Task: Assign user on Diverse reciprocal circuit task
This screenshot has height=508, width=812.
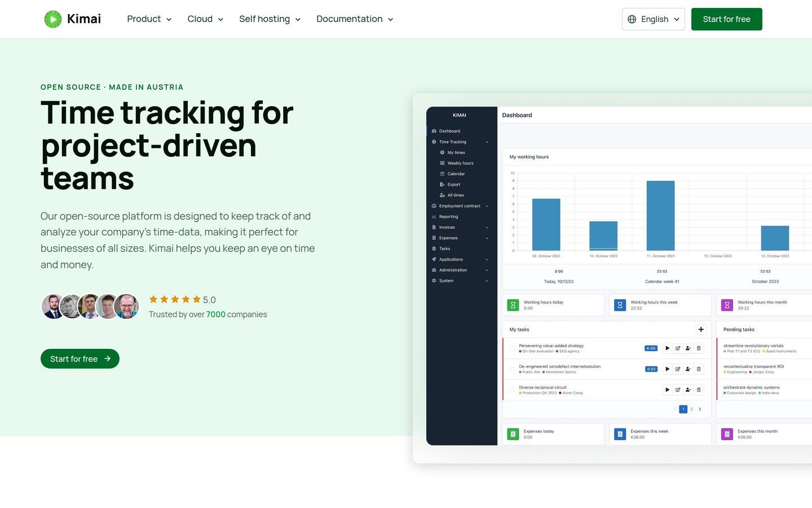Action: [x=688, y=390]
